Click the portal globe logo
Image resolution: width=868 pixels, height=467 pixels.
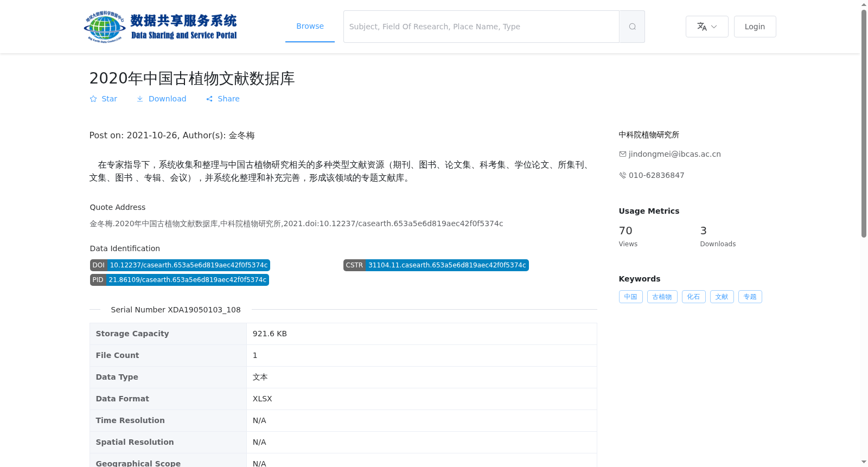tap(105, 27)
